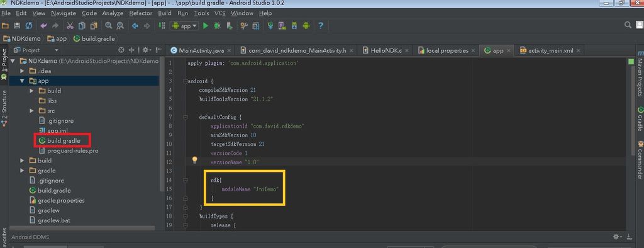Close the app editor tab
Screen dimensions: 644x248
click(x=508, y=50)
